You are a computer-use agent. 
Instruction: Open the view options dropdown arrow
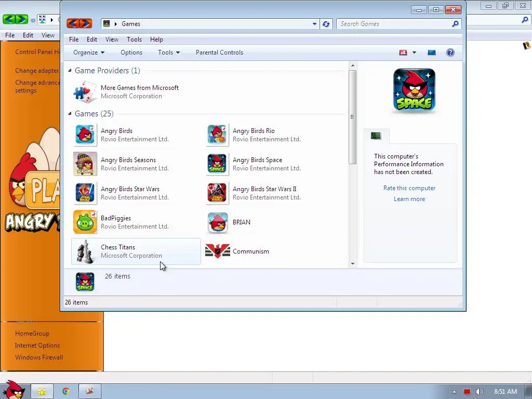[x=414, y=52]
